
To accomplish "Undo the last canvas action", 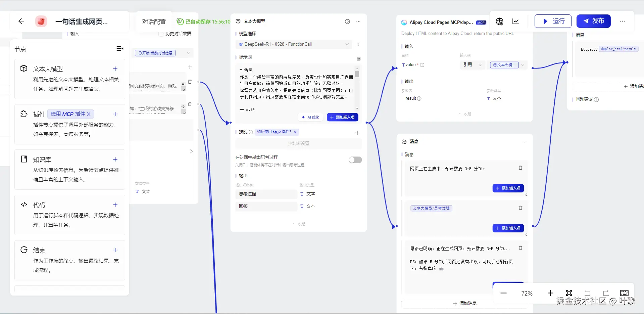I will pos(587,293).
